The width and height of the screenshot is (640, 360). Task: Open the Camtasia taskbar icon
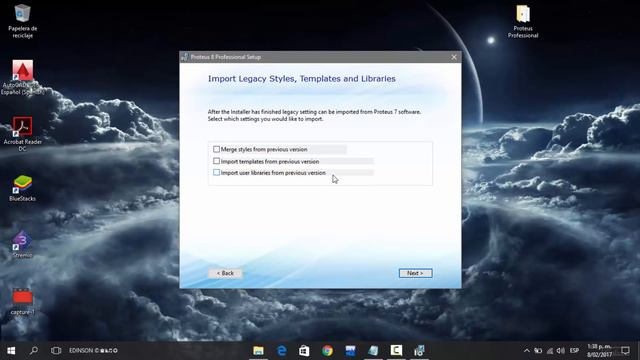[396, 351]
